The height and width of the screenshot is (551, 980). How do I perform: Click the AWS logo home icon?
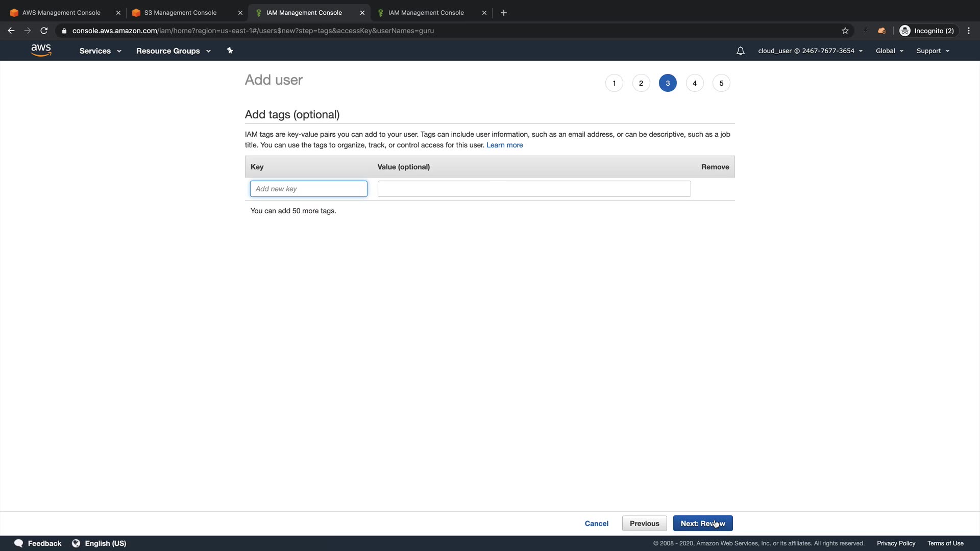(x=41, y=50)
